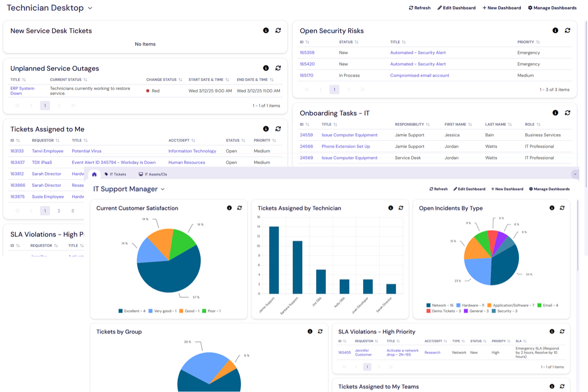Collapse the tab bar with the top-right chevron
Viewport: 588px width, 392px height.
[x=574, y=174]
